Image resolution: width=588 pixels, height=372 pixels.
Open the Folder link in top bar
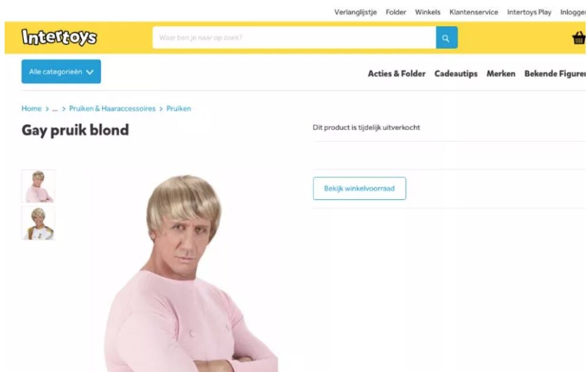pos(396,12)
